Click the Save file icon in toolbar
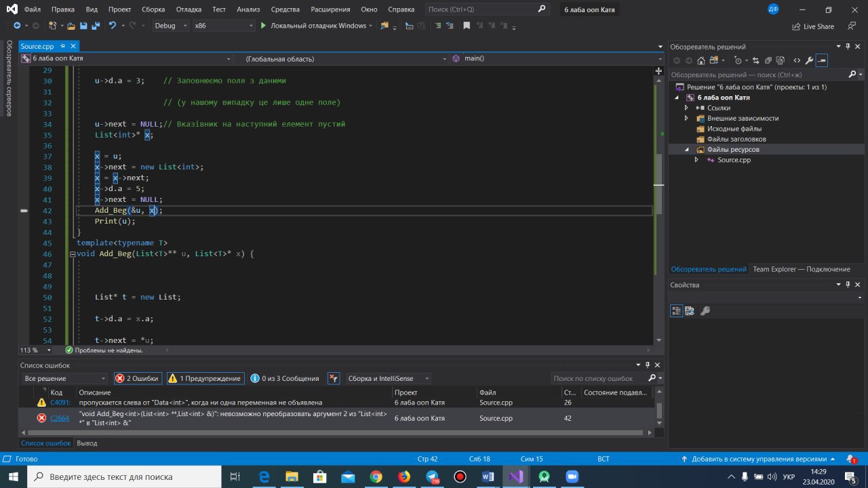868x488 pixels. tap(83, 26)
